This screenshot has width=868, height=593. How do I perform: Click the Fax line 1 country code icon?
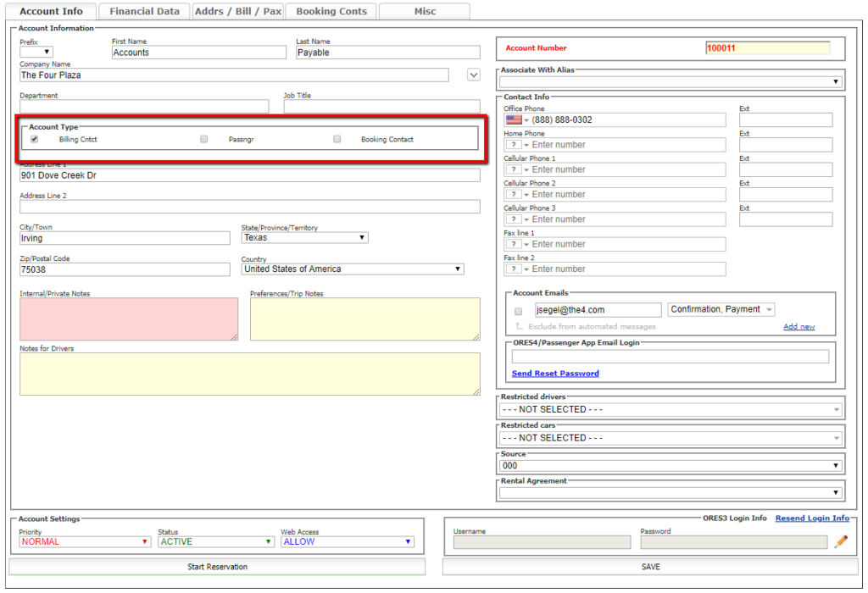pos(517,244)
